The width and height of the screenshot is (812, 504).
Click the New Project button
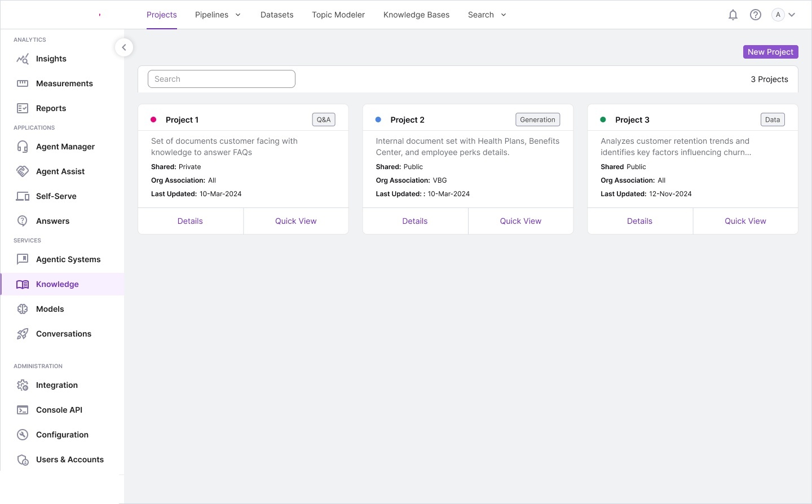(x=770, y=52)
